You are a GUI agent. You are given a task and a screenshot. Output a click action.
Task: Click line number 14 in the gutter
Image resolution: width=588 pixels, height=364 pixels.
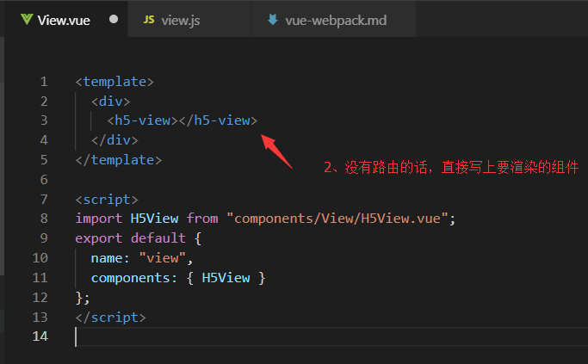40,336
